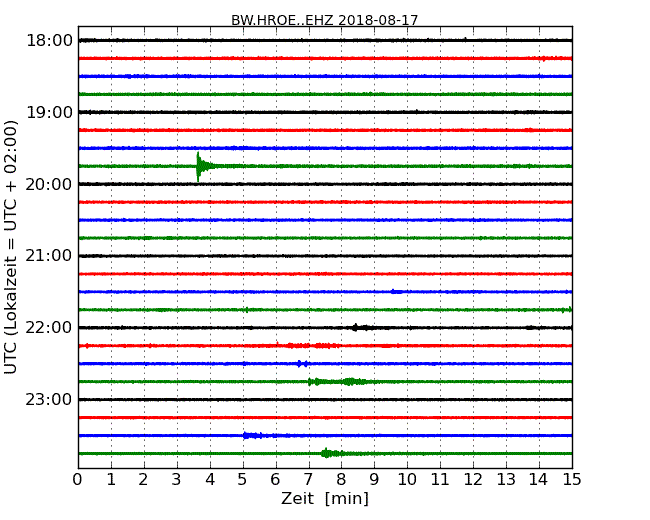Click the horizontal axis title Zeit [min]
650x520 pixels.
[325, 499]
